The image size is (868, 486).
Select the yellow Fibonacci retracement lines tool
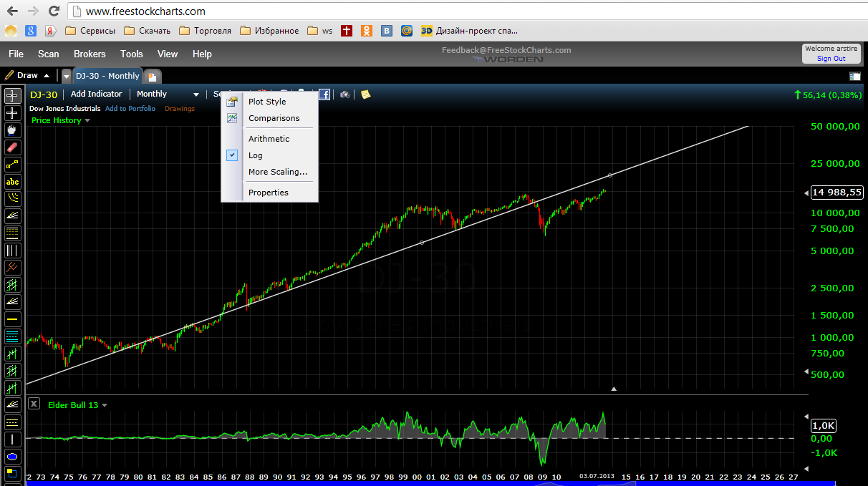[12, 233]
